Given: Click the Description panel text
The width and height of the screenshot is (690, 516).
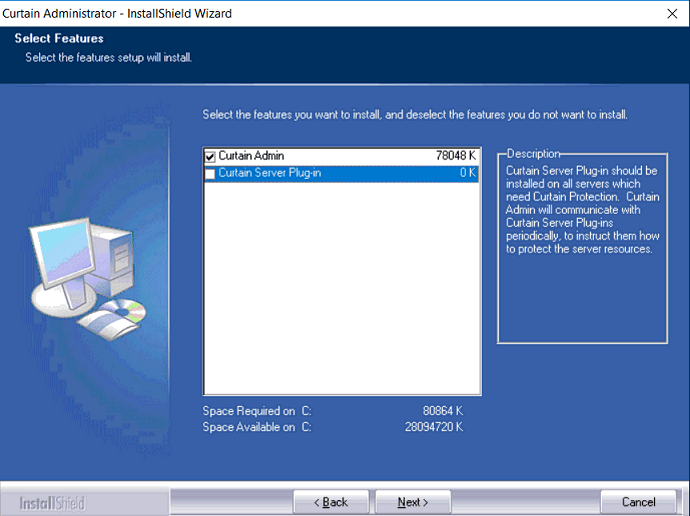Looking at the screenshot, I should pyautogui.click(x=580, y=210).
